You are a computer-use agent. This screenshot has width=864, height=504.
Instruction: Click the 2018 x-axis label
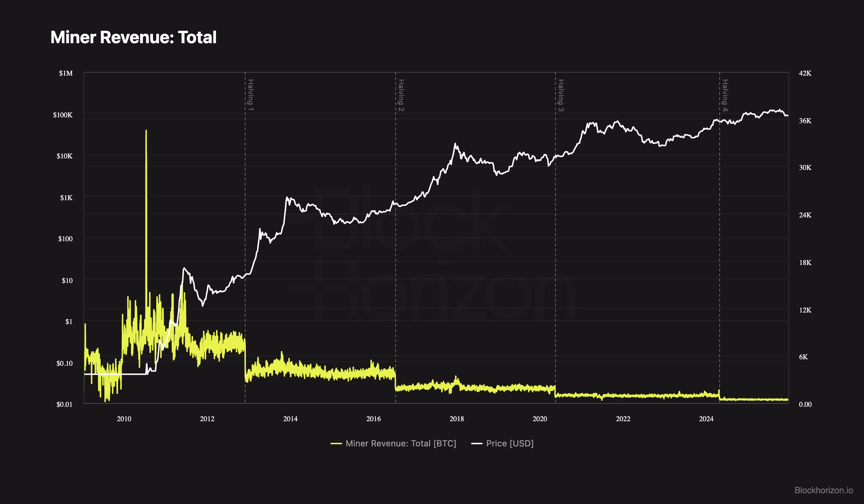click(456, 419)
